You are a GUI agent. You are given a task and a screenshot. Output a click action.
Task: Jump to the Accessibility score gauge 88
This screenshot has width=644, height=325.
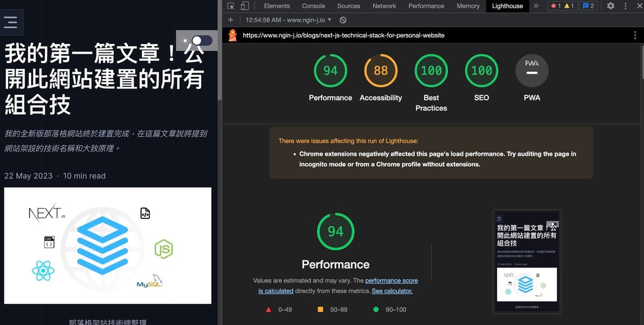[x=380, y=70]
